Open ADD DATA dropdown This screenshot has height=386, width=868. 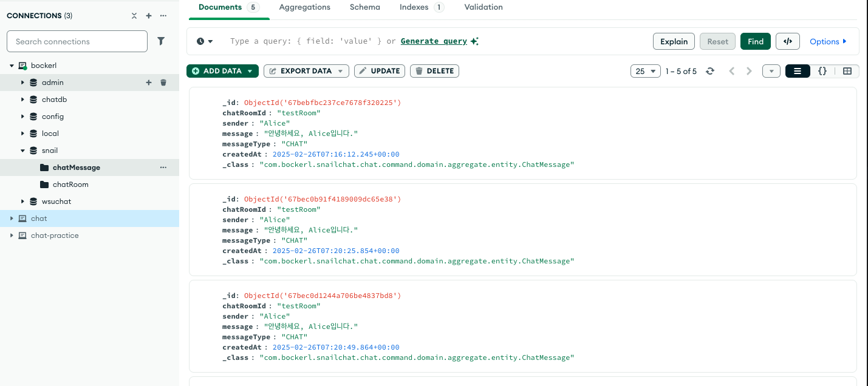click(250, 71)
